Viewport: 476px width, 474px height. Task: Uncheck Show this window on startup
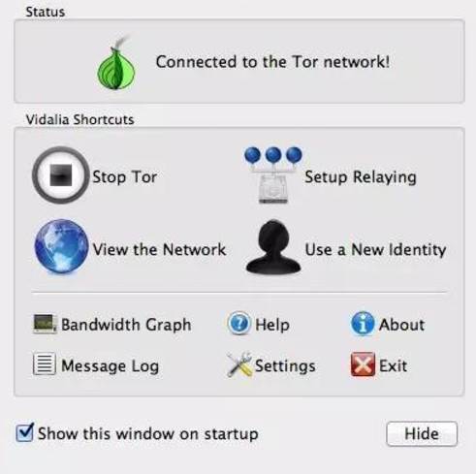(x=24, y=432)
